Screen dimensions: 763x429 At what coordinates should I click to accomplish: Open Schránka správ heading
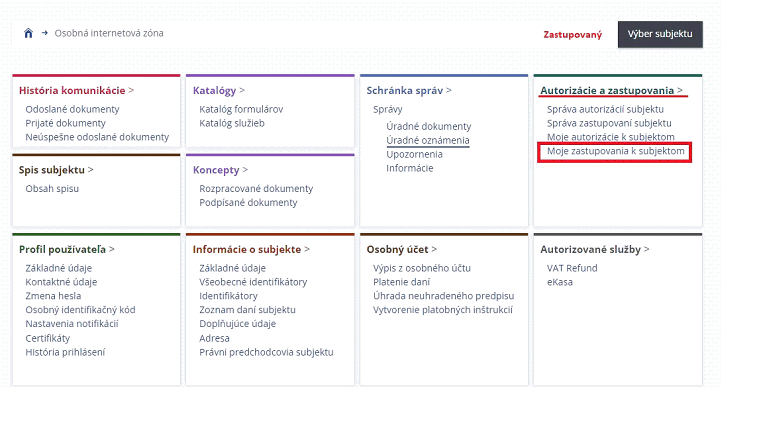click(x=409, y=90)
